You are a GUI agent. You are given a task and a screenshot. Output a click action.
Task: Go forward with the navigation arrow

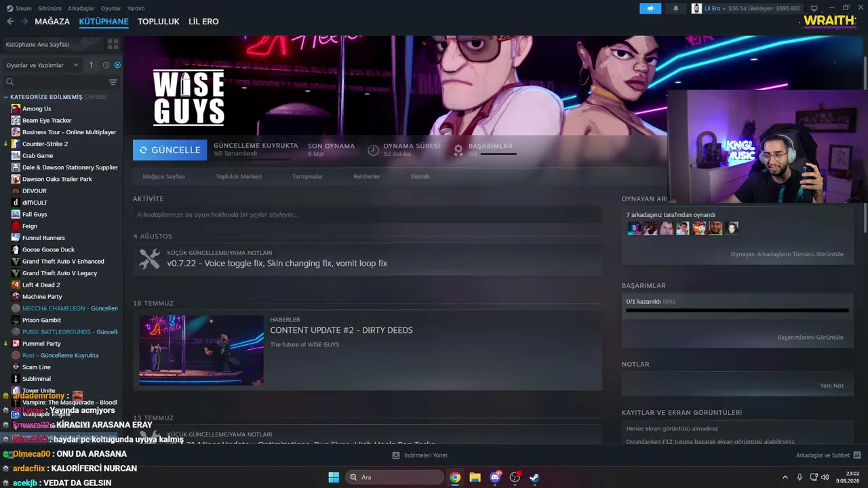tap(24, 22)
